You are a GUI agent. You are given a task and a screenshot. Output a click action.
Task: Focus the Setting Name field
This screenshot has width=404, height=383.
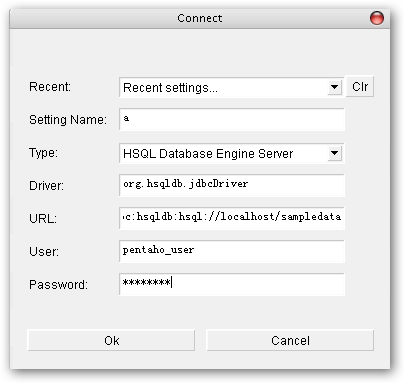232,119
